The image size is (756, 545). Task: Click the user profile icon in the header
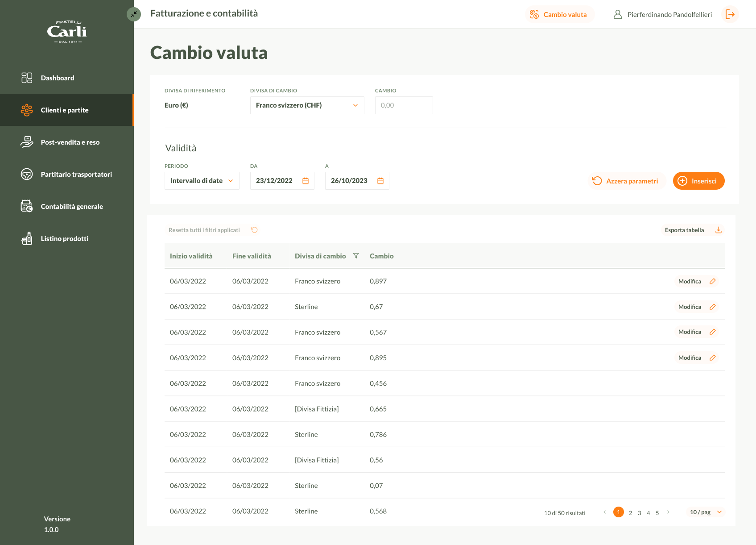point(618,14)
